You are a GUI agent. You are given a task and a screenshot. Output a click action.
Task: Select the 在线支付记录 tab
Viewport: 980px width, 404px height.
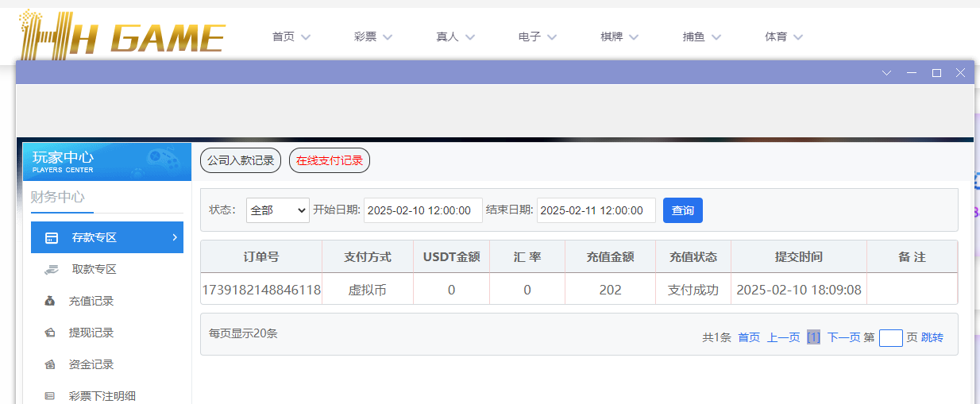[x=330, y=160]
